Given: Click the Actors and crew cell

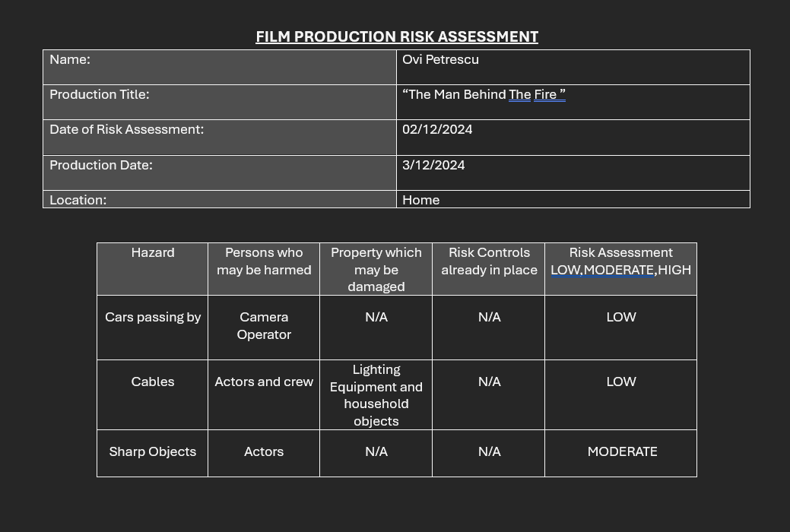Looking at the screenshot, I should (264, 382).
